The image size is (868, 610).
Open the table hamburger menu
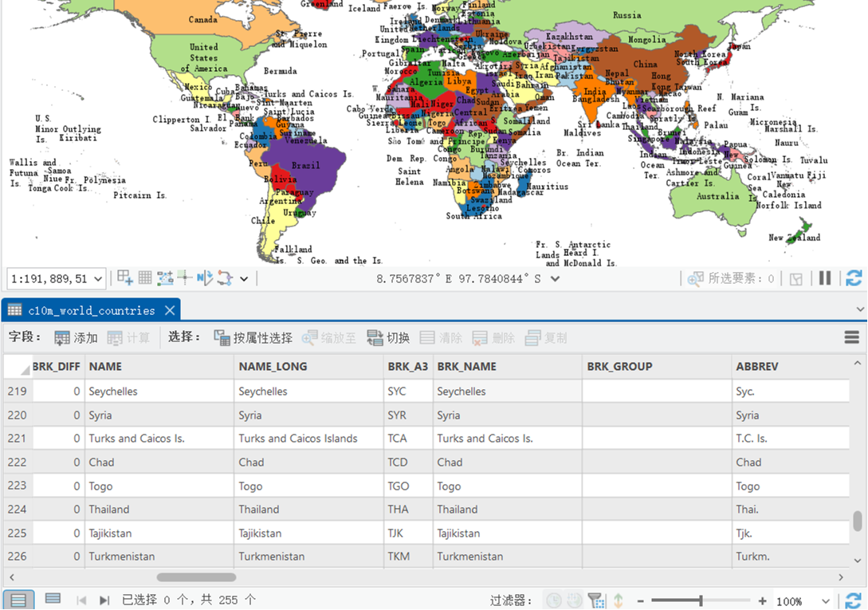(x=852, y=336)
